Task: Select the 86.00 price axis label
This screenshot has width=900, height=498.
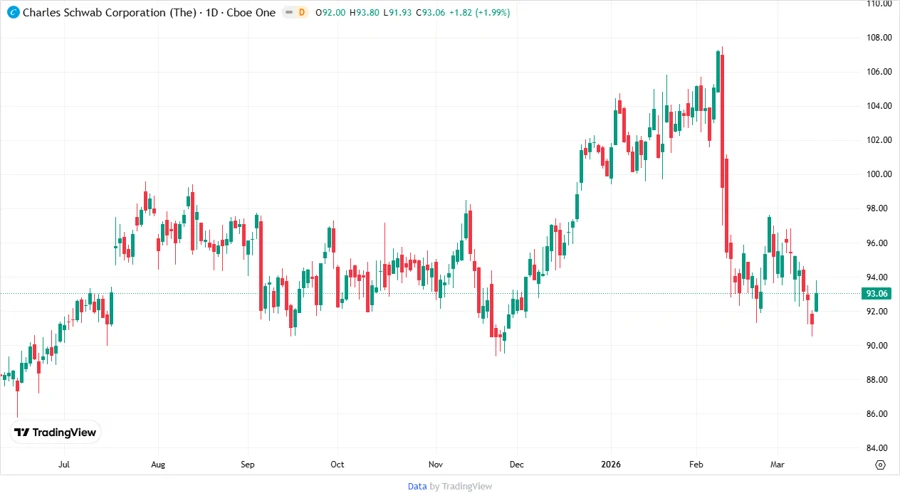Action: [x=879, y=414]
